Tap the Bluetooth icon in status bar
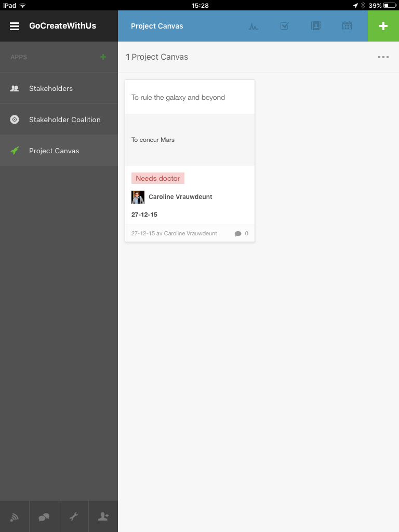 pyautogui.click(x=363, y=5)
